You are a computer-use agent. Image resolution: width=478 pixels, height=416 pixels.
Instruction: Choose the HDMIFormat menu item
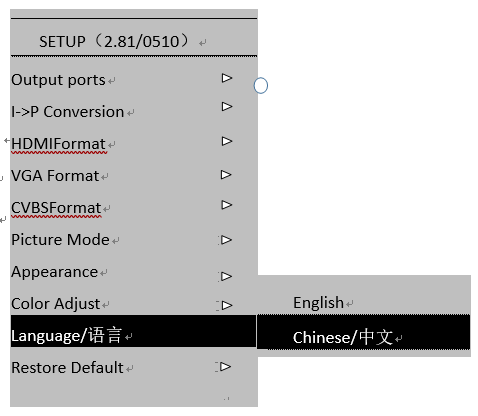59,144
